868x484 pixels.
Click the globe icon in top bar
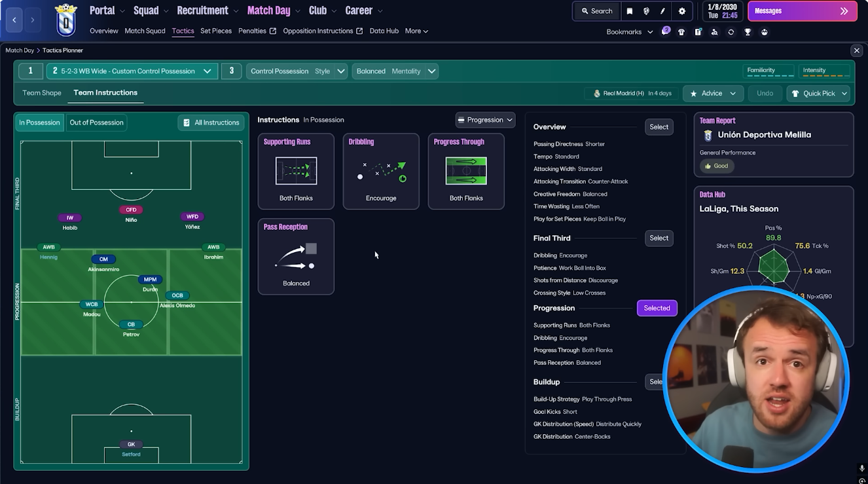click(646, 11)
